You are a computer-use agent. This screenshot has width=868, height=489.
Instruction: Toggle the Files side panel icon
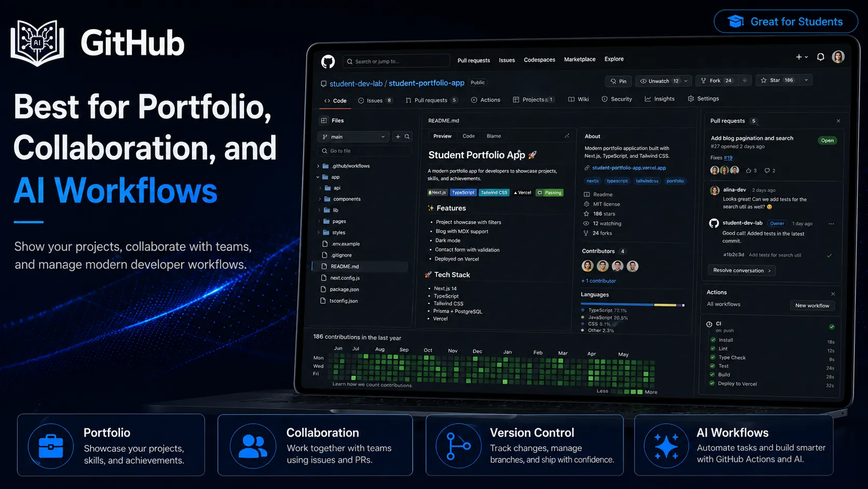[324, 121]
